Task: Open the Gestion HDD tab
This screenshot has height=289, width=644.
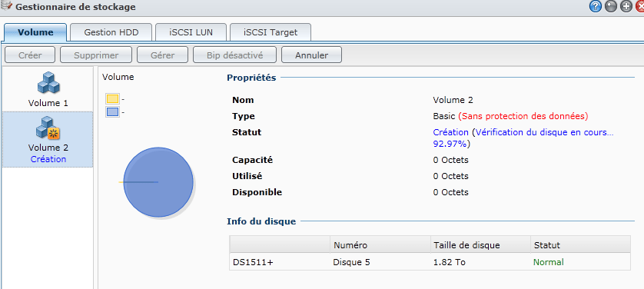Action: click(x=111, y=32)
